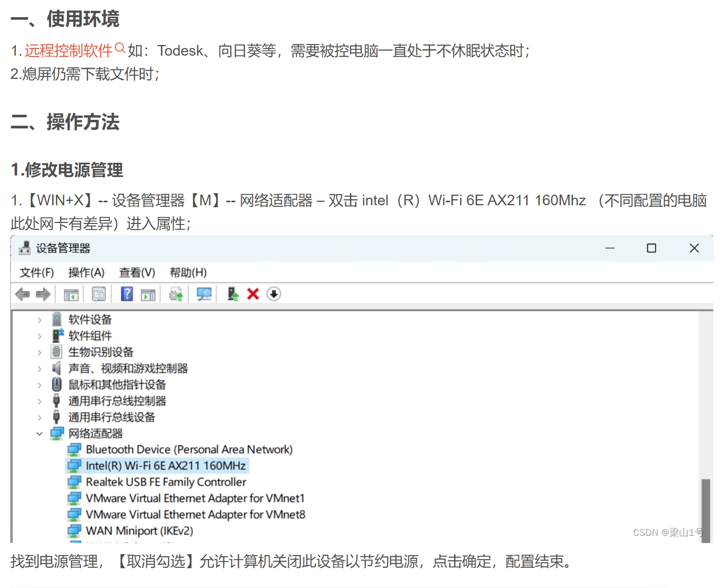Click the VMnet1 adapter icon

[74, 498]
